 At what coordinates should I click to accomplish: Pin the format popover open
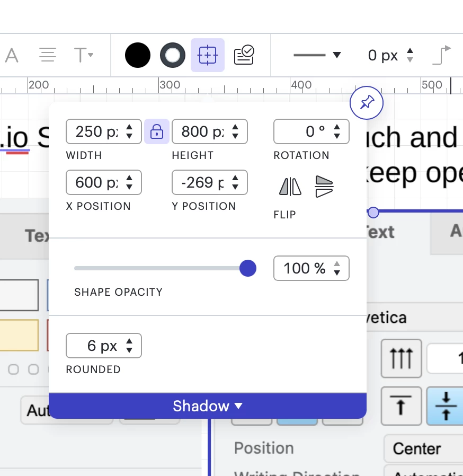click(x=366, y=103)
